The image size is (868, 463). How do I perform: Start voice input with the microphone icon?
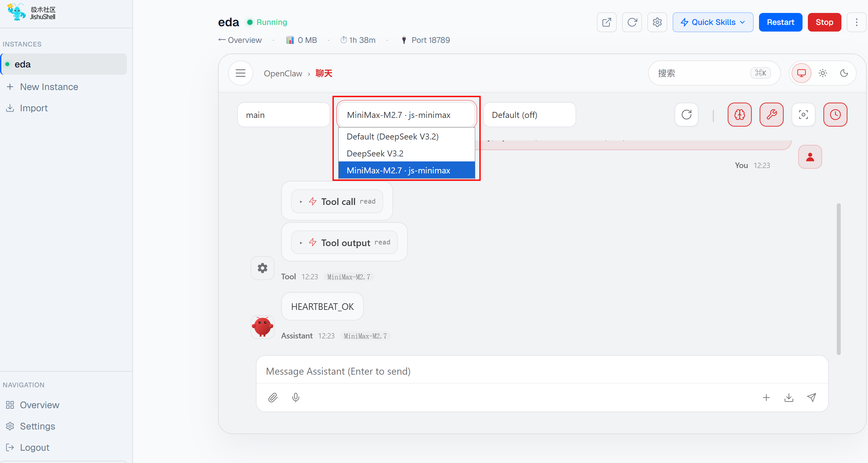(x=295, y=398)
